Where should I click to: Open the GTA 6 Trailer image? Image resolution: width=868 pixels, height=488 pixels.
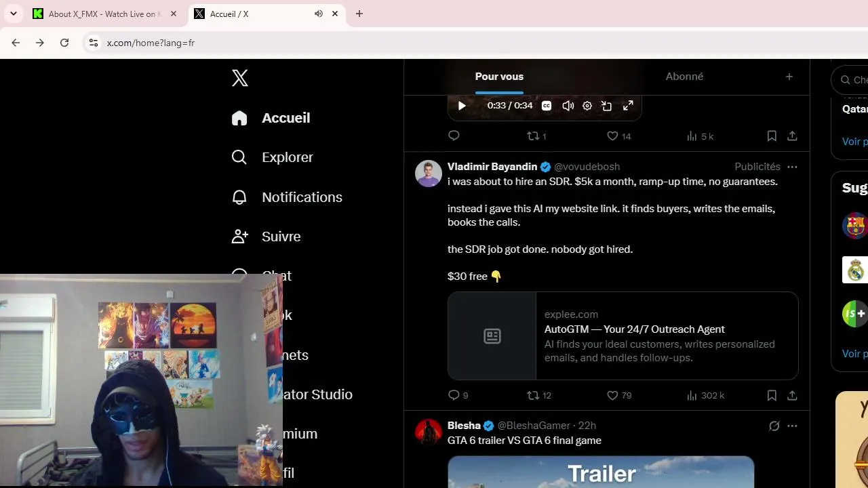click(601, 472)
